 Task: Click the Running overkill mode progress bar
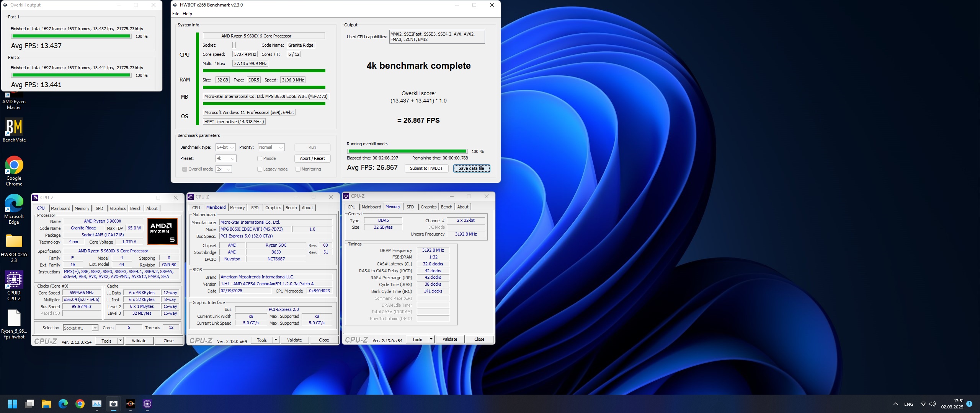[407, 151]
